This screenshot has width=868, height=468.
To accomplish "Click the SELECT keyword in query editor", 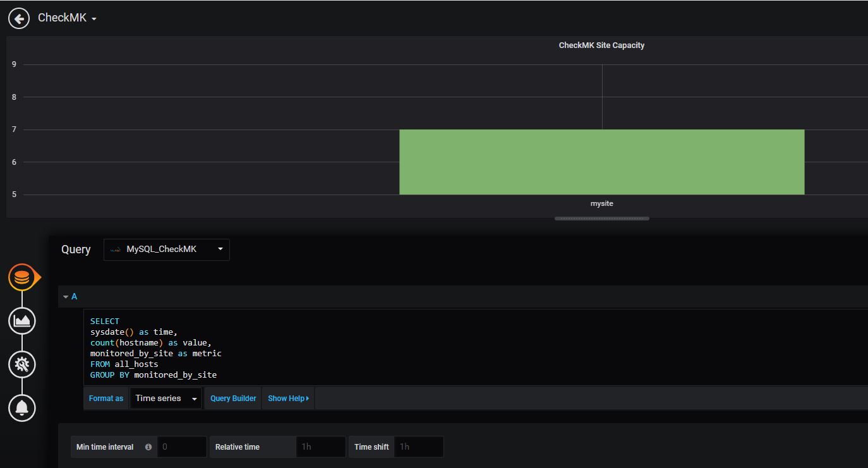I will (x=105, y=321).
